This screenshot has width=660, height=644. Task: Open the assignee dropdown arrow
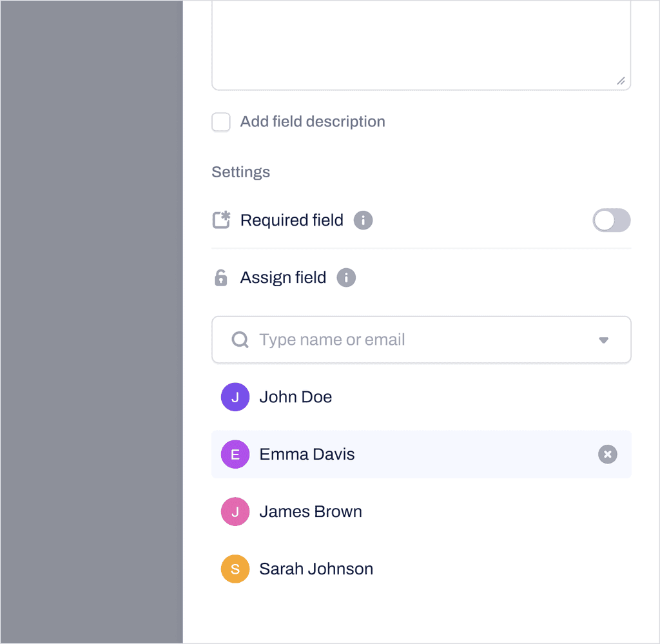pyautogui.click(x=604, y=340)
